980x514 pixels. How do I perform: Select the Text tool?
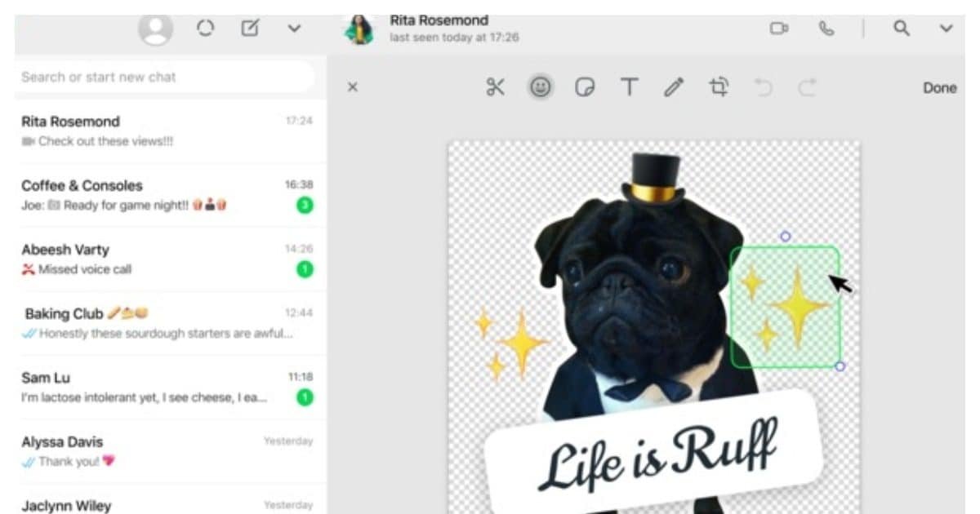[x=629, y=87]
